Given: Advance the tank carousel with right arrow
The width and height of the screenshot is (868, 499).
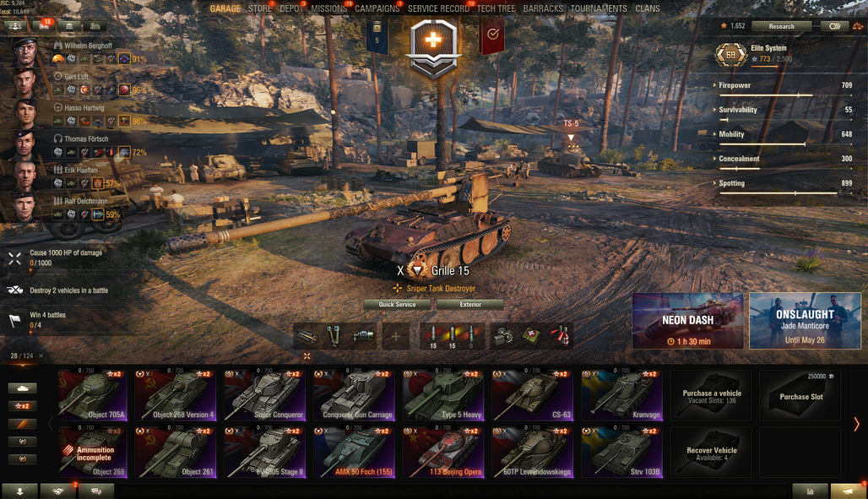Looking at the screenshot, I should click(856, 424).
